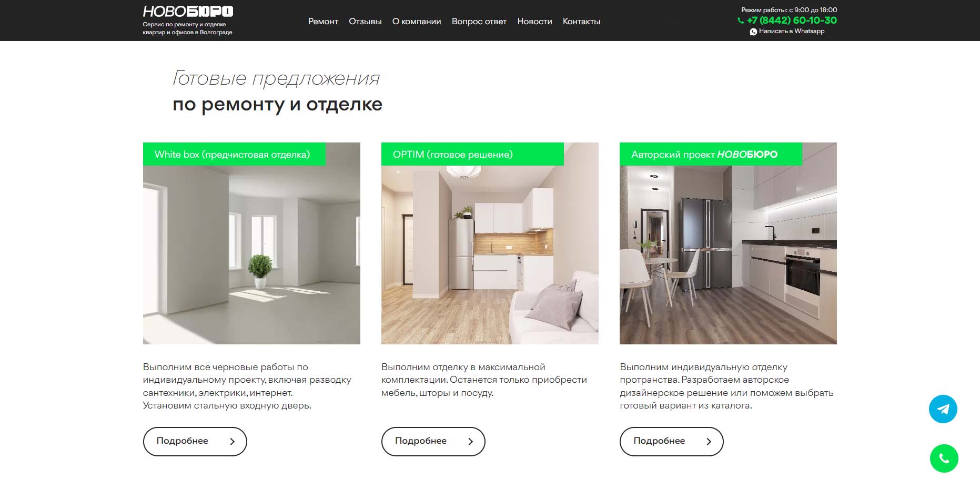980x490 pixels.
Task: Open the Авторский проект kitchen image
Action: pyautogui.click(x=728, y=255)
